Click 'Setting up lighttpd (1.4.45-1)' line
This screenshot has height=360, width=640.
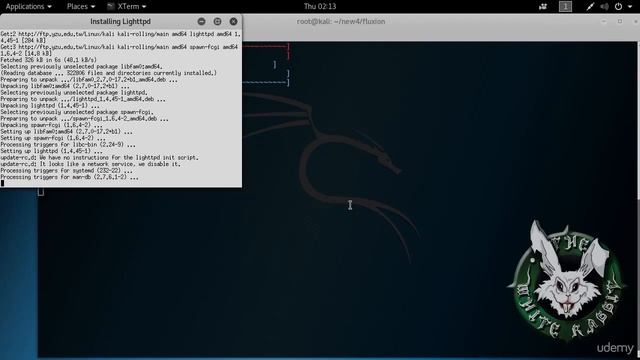[51, 151]
